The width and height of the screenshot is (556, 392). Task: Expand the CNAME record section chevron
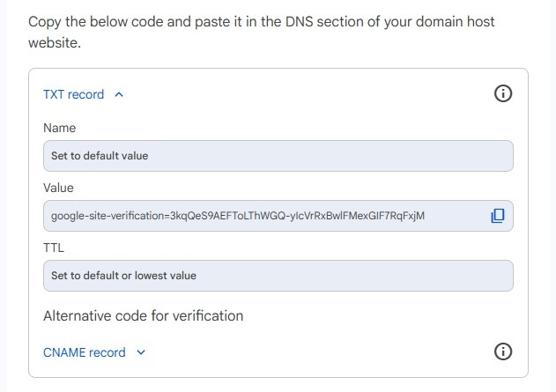(x=141, y=352)
